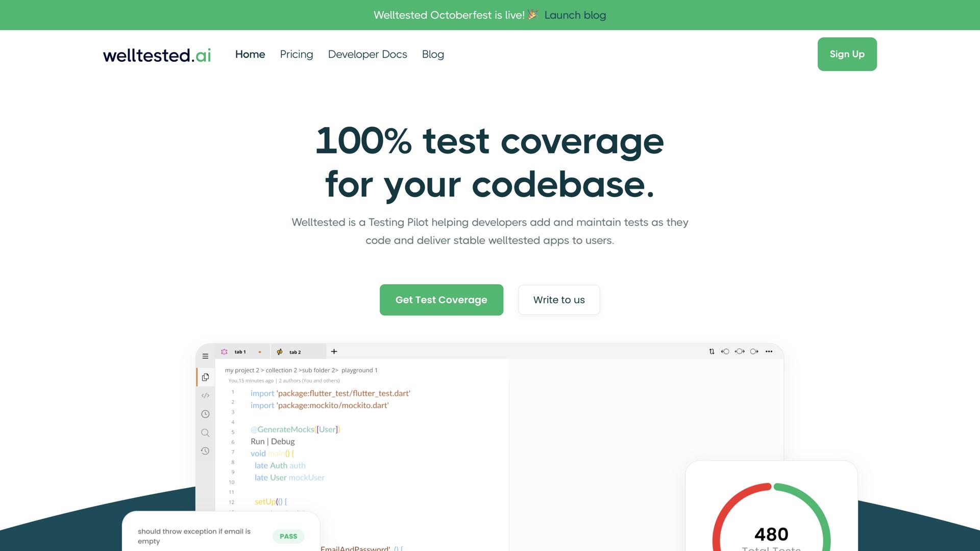Select the code brackets sidebar icon
Screen dimensions: 980x551
[x=205, y=395]
